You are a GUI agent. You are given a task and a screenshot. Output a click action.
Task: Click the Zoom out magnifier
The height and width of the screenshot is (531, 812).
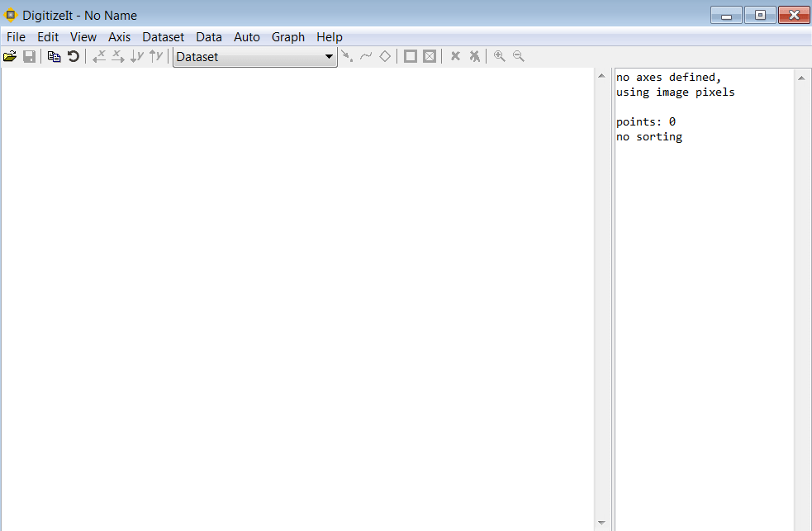click(x=519, y=56)
